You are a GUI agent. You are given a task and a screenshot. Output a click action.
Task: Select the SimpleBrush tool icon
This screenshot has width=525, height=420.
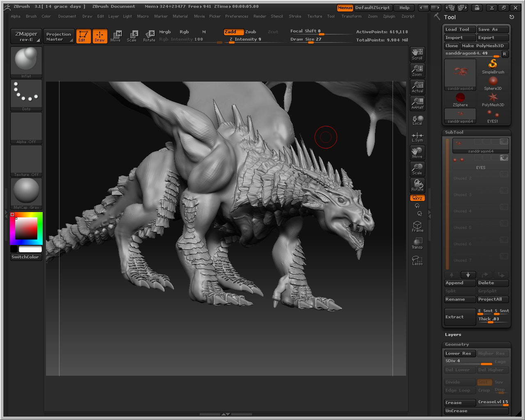(x=493, y=66)
